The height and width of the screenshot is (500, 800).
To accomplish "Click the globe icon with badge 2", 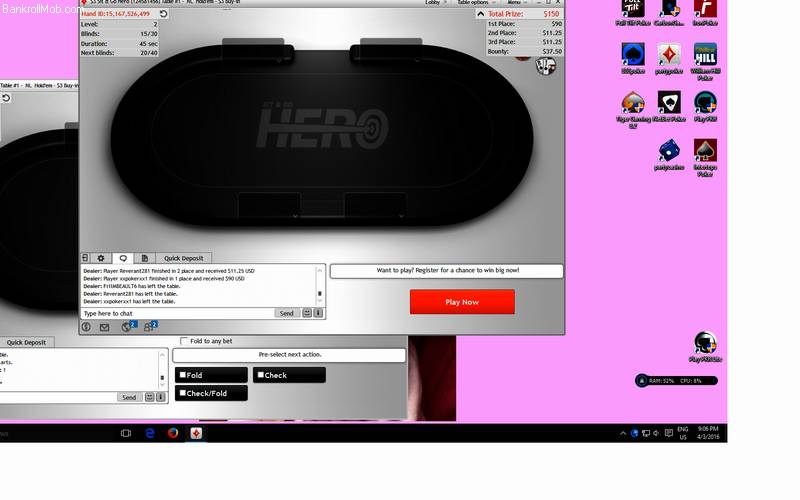I will (x=129, y=327).
